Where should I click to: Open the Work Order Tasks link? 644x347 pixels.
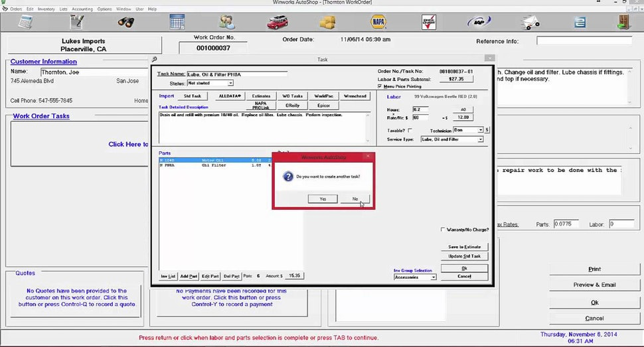41,116
